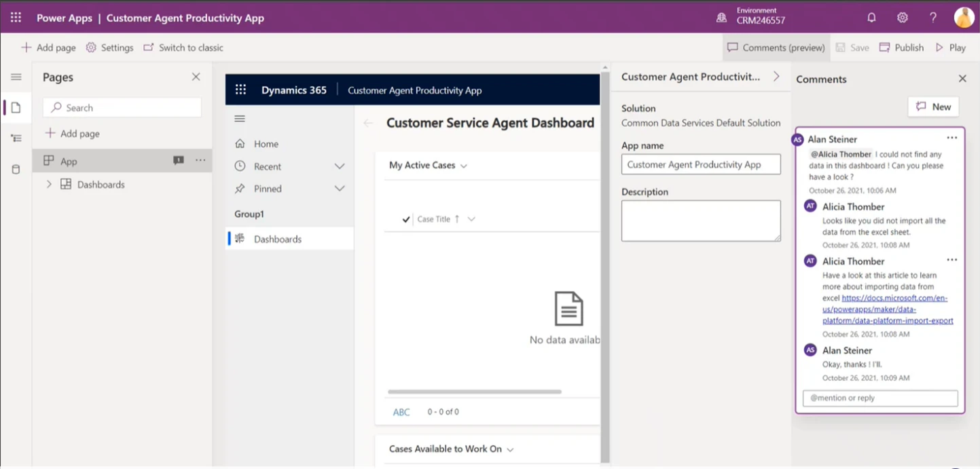Select the Pages panel icon in left rail
This screenshot has width=980, height=469.
click(x=15, y=107)
